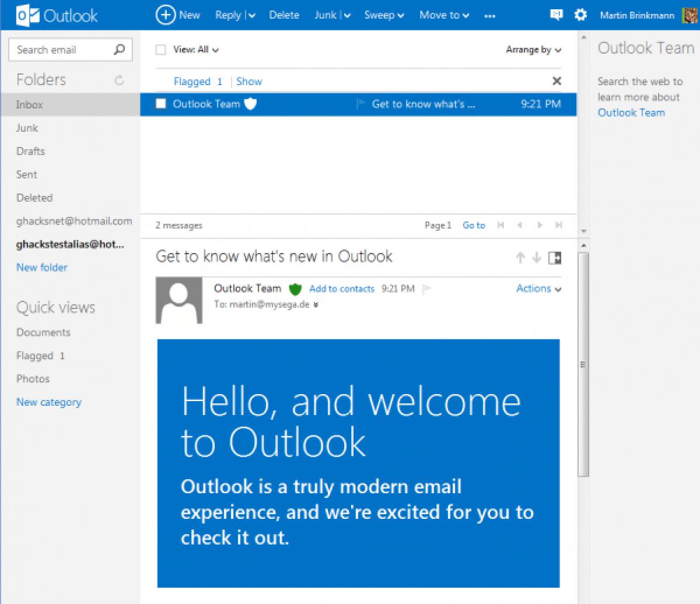Screen dimensions: 700x604
Task: Create a New folder
Action: 41,267
